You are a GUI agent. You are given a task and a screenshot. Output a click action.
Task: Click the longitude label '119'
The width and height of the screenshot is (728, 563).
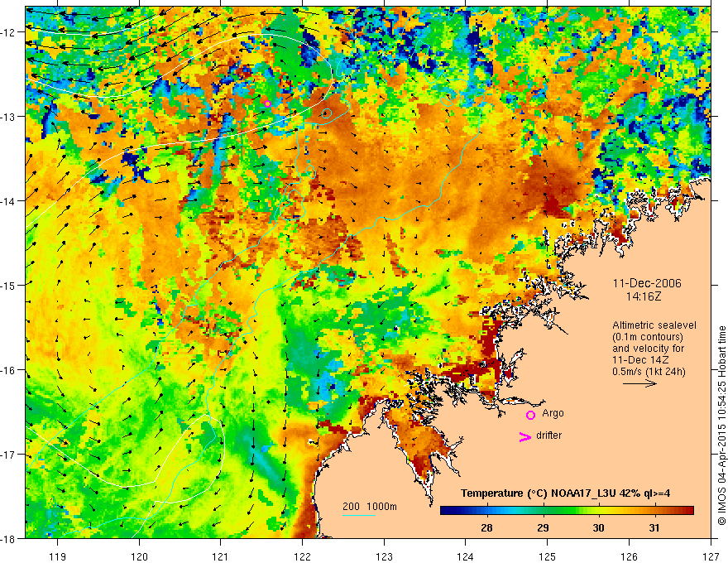[58, 556]
